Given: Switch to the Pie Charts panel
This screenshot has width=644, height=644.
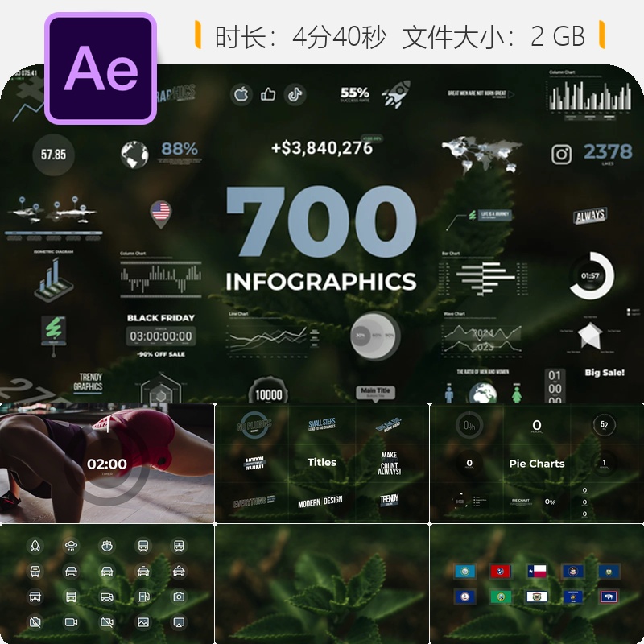Looking at the screenshot, I should [537, 463].
